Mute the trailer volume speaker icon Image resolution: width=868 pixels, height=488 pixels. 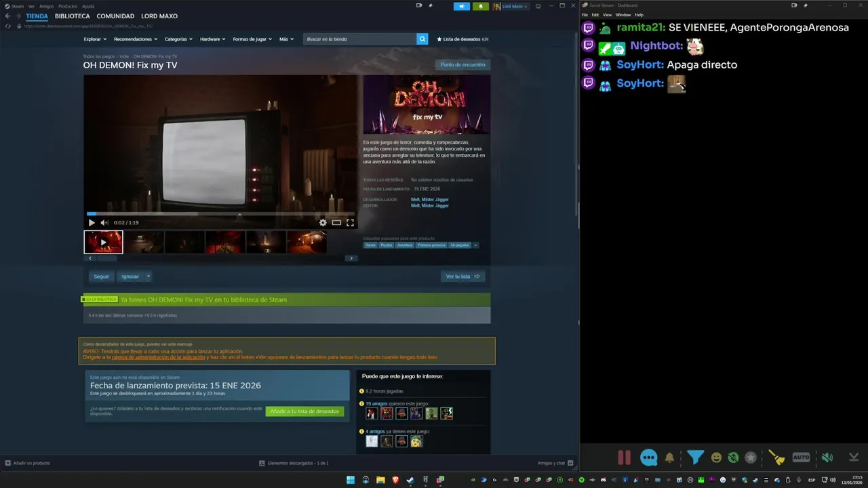(x=104, y=222)
